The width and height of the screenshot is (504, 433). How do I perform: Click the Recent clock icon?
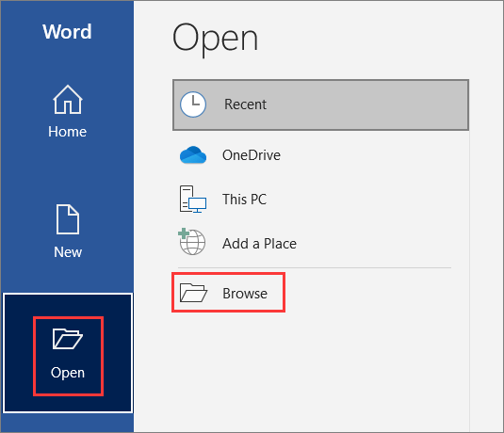pyautogui.click(x=193, y=104)
